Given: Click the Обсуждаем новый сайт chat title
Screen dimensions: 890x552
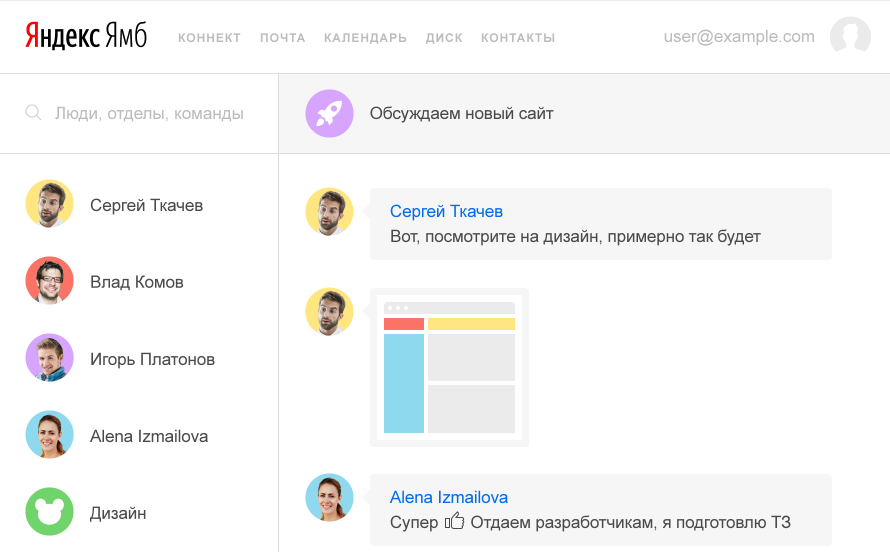Looking at the screenshot, I should point(461,113).
